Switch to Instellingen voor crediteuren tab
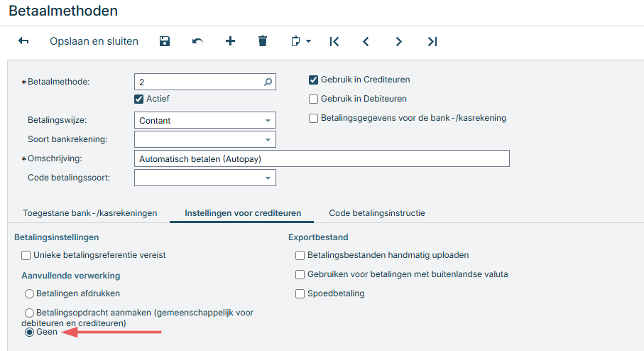The width and height of the screenshot is (644, 351). point(243,213)
